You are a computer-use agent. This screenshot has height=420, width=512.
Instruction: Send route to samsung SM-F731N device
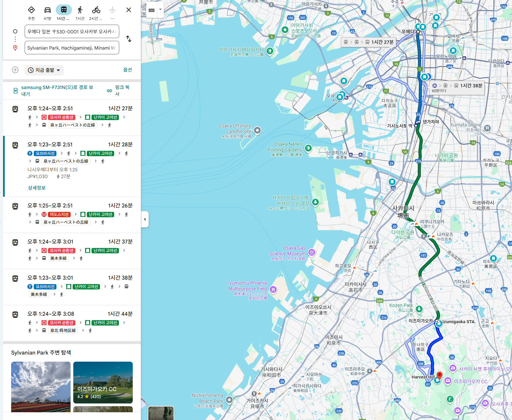[x=54, y=90]
